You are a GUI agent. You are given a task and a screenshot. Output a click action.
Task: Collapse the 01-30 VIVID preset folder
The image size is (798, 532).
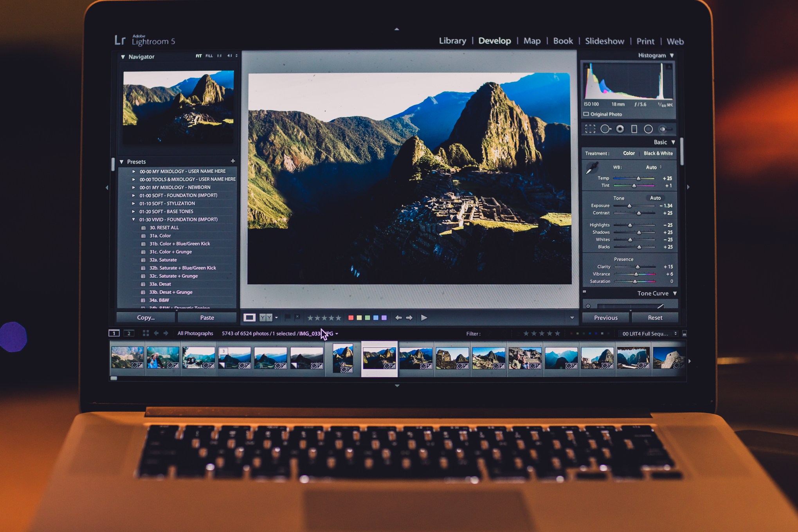click(134, 219)
